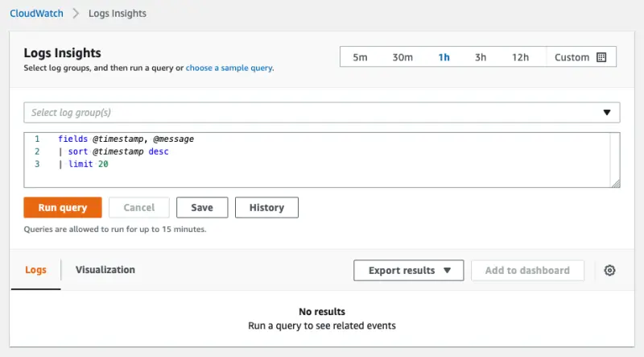Image resolution: width=644 pixels, height=357 pixels.
Task: Select the 1h time range
Action: pyautogui.click(x=444, y=57)
